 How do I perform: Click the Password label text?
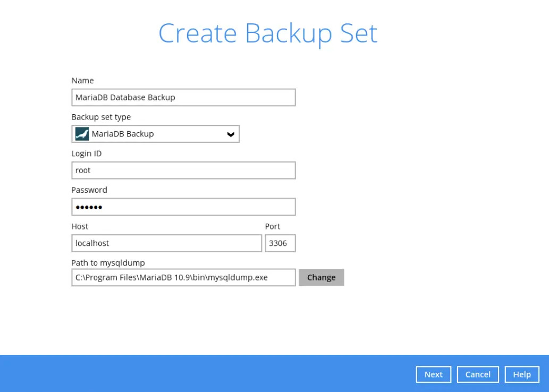point(89,190)
